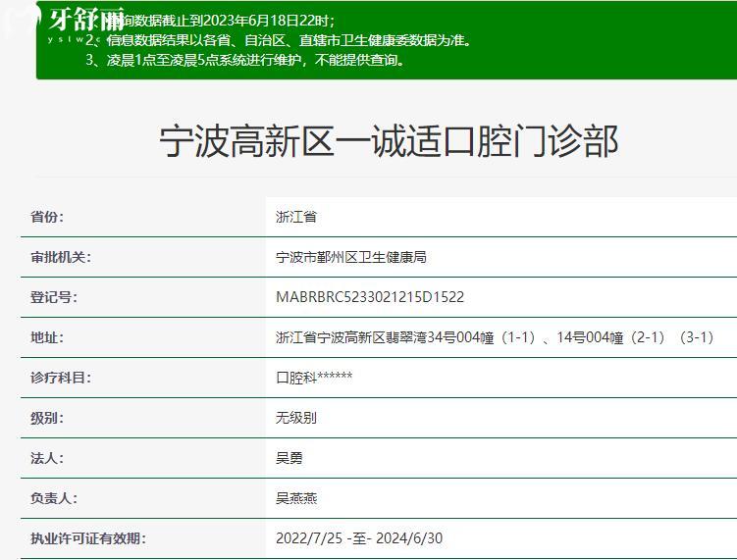
Task: Click the 吴勇 legal person value
Action: pyautogui.click(x=290, y=458)
